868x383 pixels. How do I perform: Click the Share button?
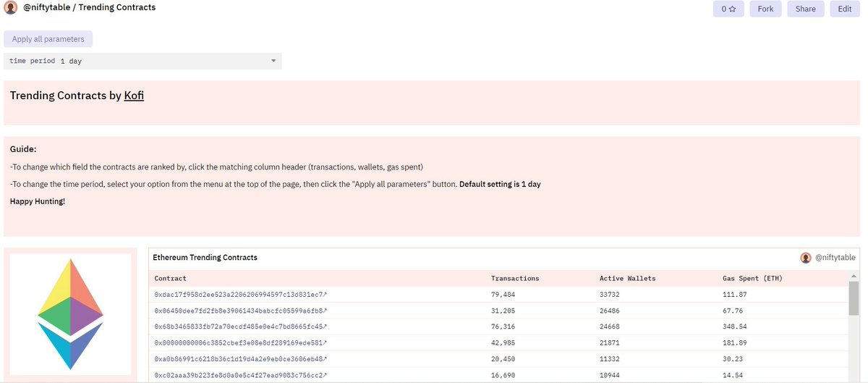pos(805,9)
